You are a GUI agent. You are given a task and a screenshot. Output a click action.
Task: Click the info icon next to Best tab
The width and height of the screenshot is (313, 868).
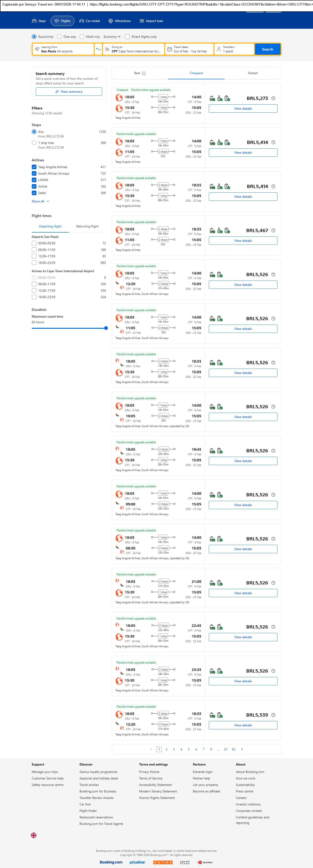[144, 73]
